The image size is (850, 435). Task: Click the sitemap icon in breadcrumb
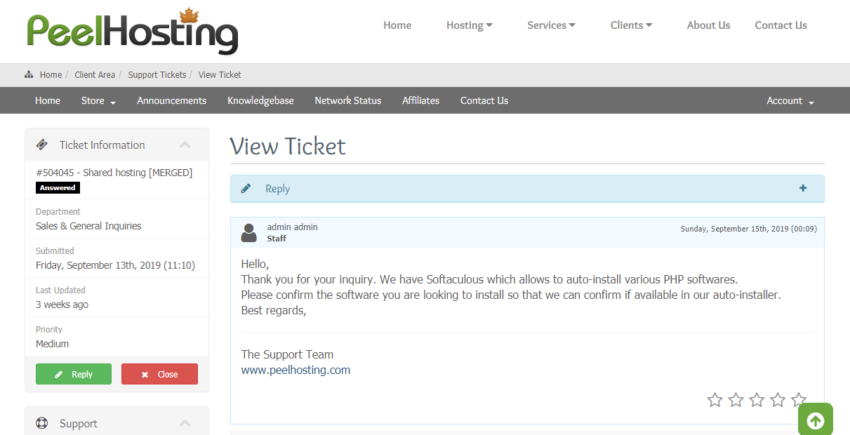click(29, 75)
